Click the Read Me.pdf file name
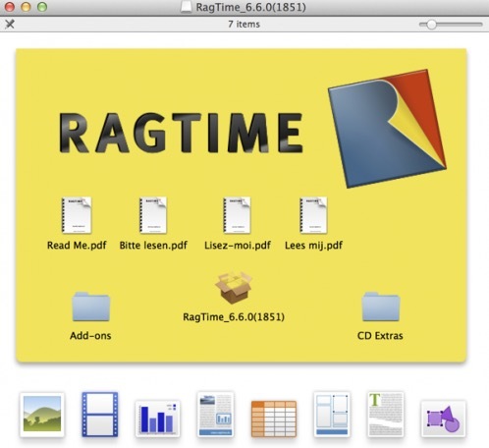The image size is (489, 448). [77, 246]
